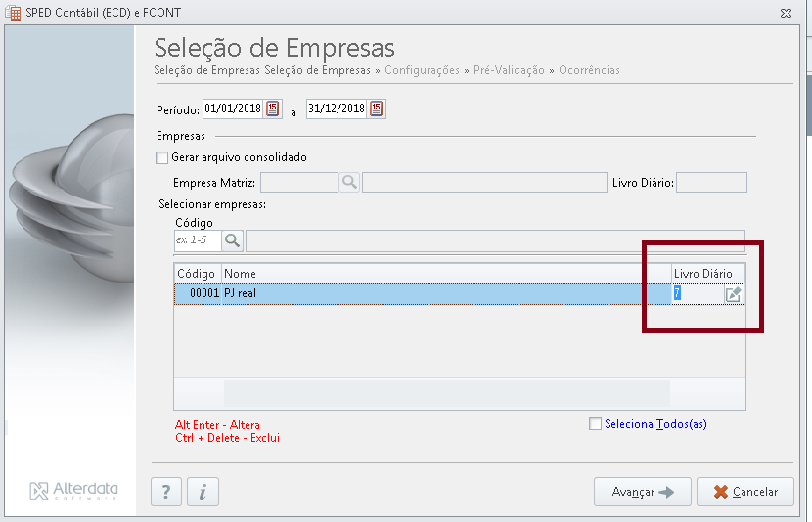Image resolution: width=812 pixels, height=522 pixels.
Task: Select the PJ real company name cell
Action: click(446, 294)
